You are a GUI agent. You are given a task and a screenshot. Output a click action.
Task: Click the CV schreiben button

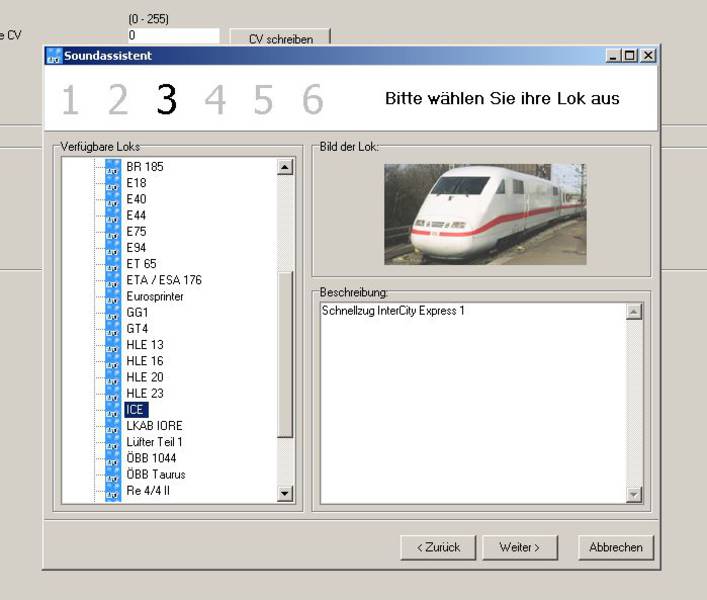(280, 37)
